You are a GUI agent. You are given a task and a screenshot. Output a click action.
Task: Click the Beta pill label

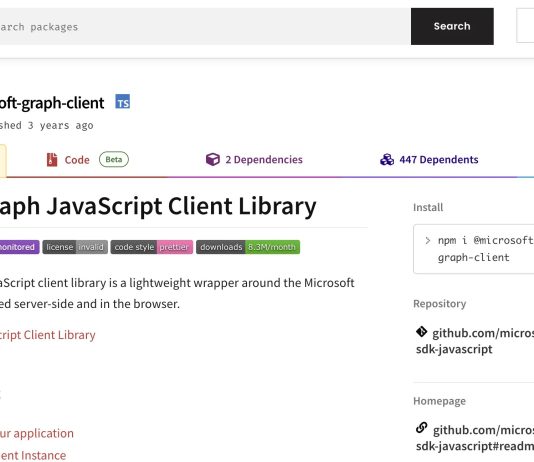click(114, 159)
